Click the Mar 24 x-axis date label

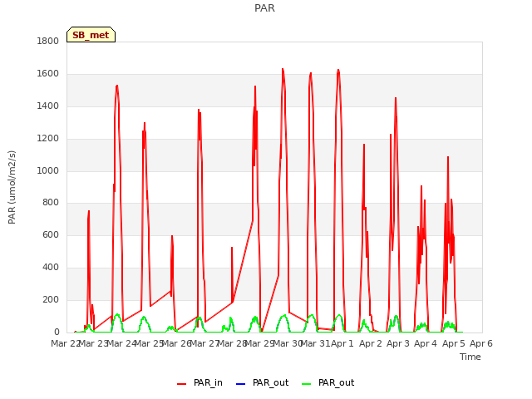pyautogui.click(x=121, y=343)
